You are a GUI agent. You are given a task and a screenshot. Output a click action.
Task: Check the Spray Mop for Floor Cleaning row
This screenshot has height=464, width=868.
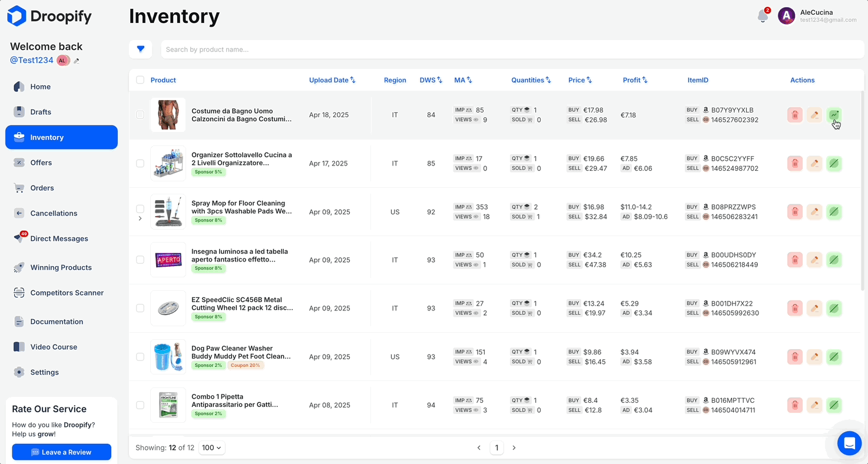coord(140,208)
